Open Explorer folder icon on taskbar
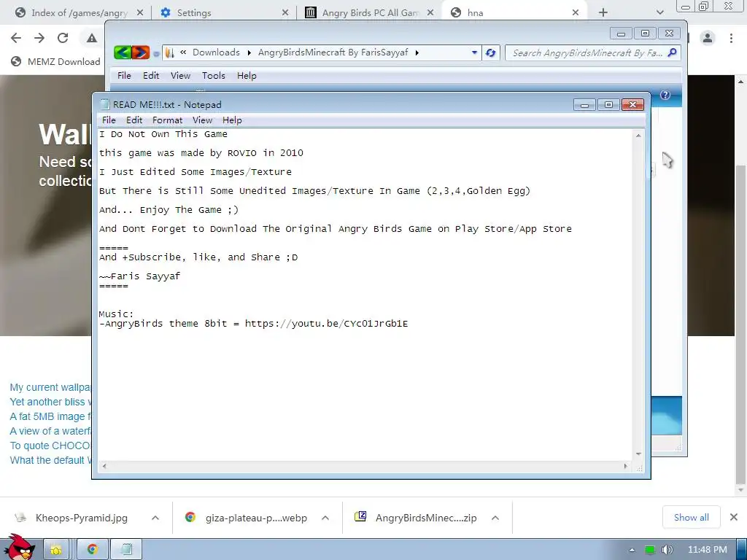The height and width of the screenshot is (560, 747). [x=56, y=550]
